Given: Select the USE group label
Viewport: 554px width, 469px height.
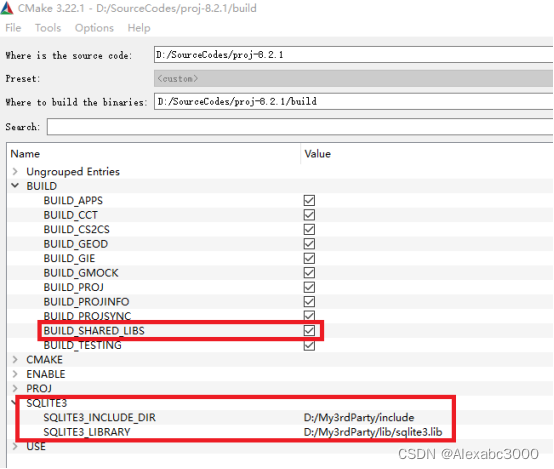Looking at the screenshot, I should click(36, 446).
